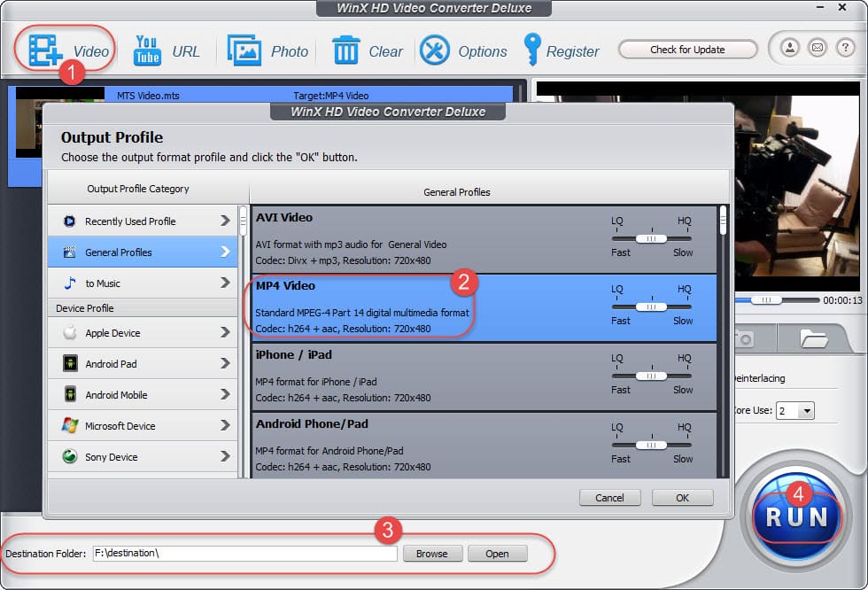Screen dimensions: 868x590
Task: Click the add Video icon
Action: [x=45, y=50]
